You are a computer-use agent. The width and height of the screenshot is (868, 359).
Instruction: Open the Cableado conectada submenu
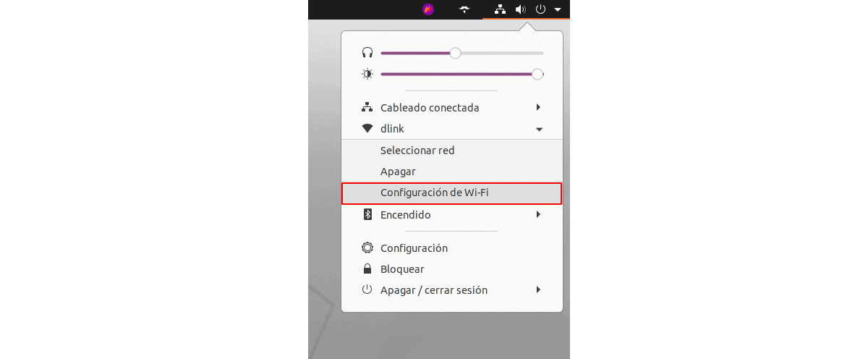(x=452, y=107)
